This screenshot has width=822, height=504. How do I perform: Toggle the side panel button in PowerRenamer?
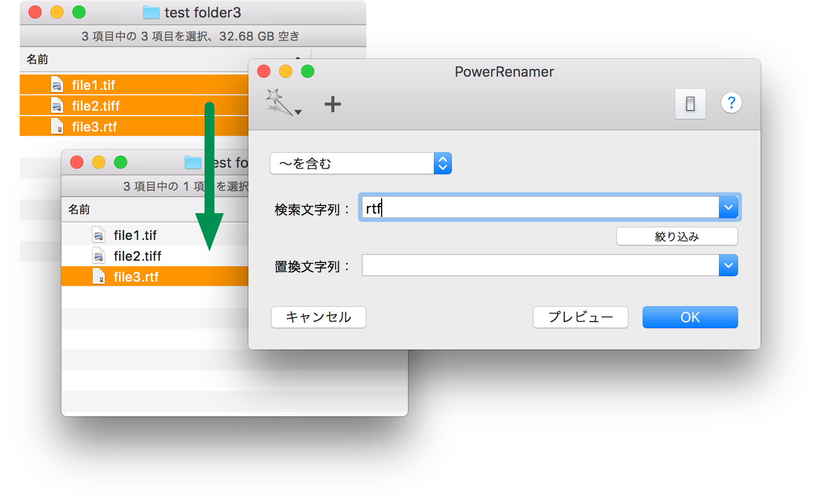coord(690,104)
